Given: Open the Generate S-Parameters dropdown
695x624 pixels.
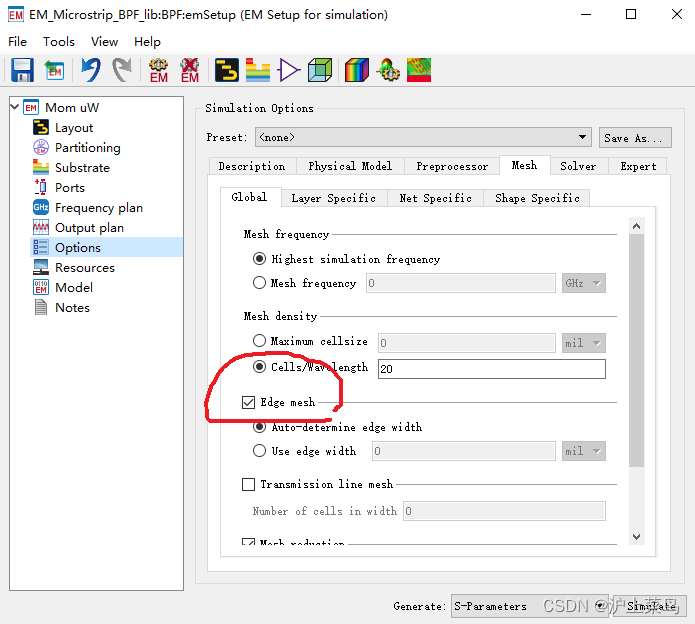Looking at the screenshot, I should coord(530,606).
